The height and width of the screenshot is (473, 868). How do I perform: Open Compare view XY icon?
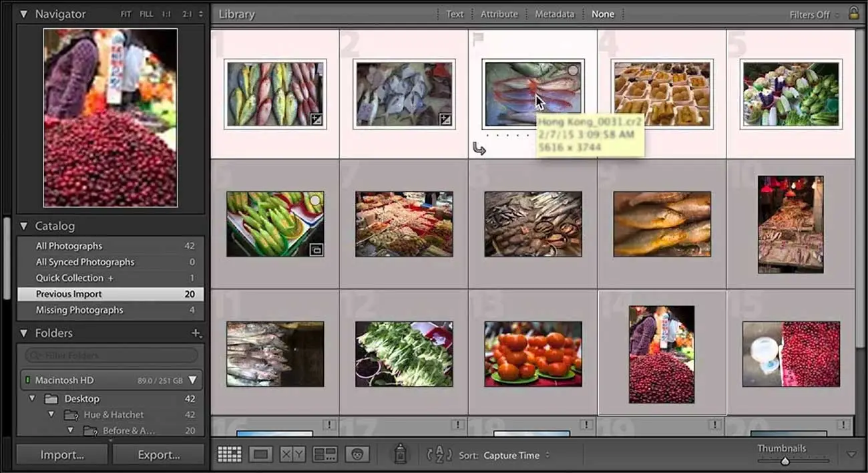[x=292, y=454]
